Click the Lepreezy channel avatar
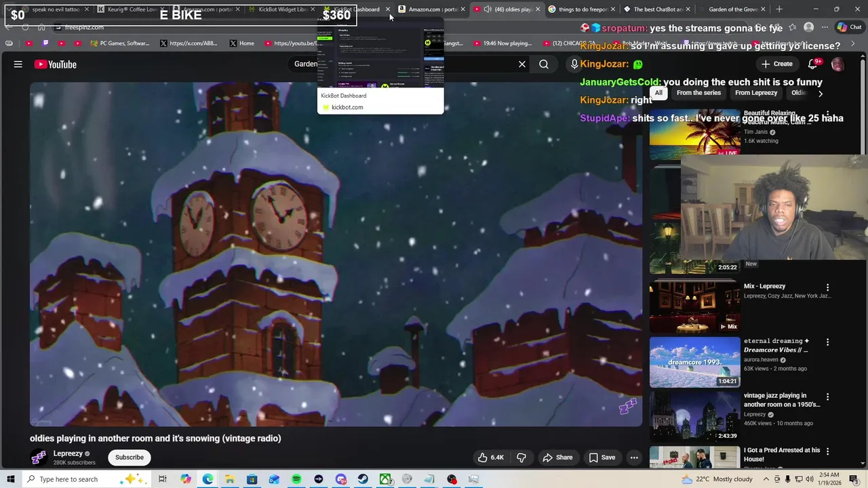Viewport: 868px width, 488px height. pos(39,457)
